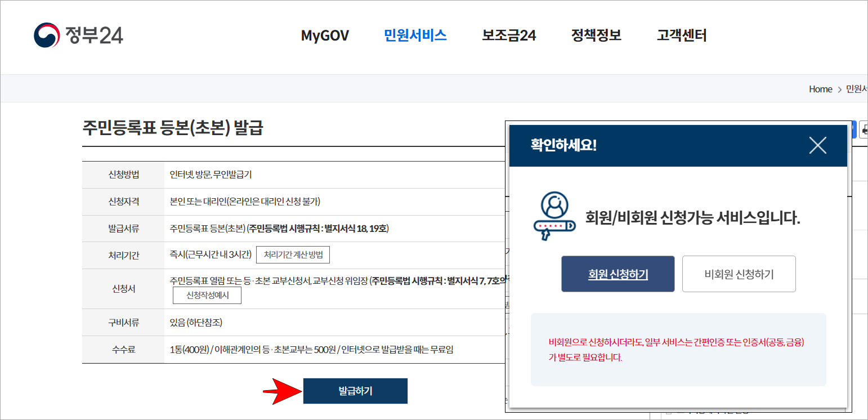Open the 민원서비스 menu

click(x=415, y=35)
